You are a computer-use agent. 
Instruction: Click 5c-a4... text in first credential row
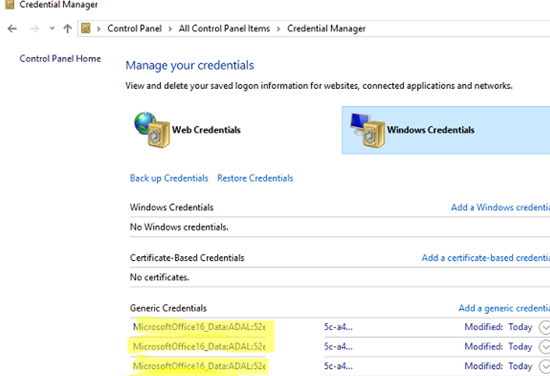(338, 327)
